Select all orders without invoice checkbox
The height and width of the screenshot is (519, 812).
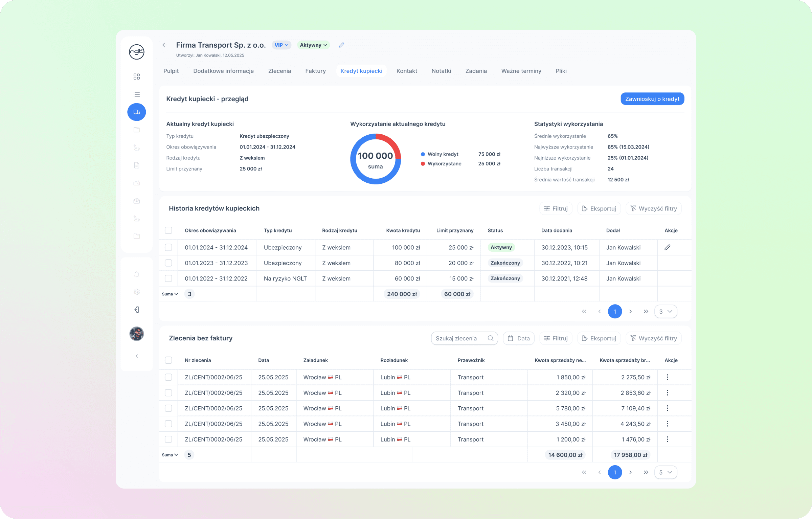168,360
